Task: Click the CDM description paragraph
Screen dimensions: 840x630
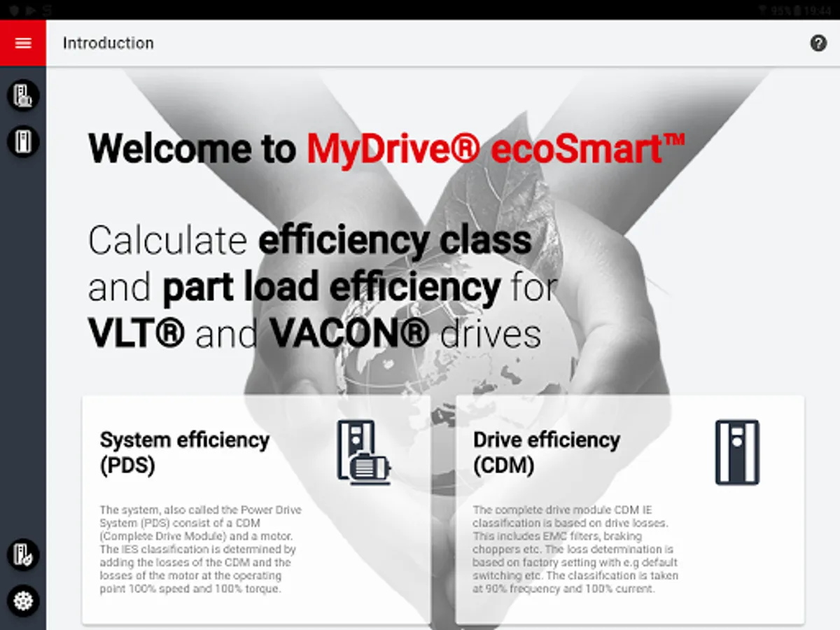Action: [x=575, y=549]
